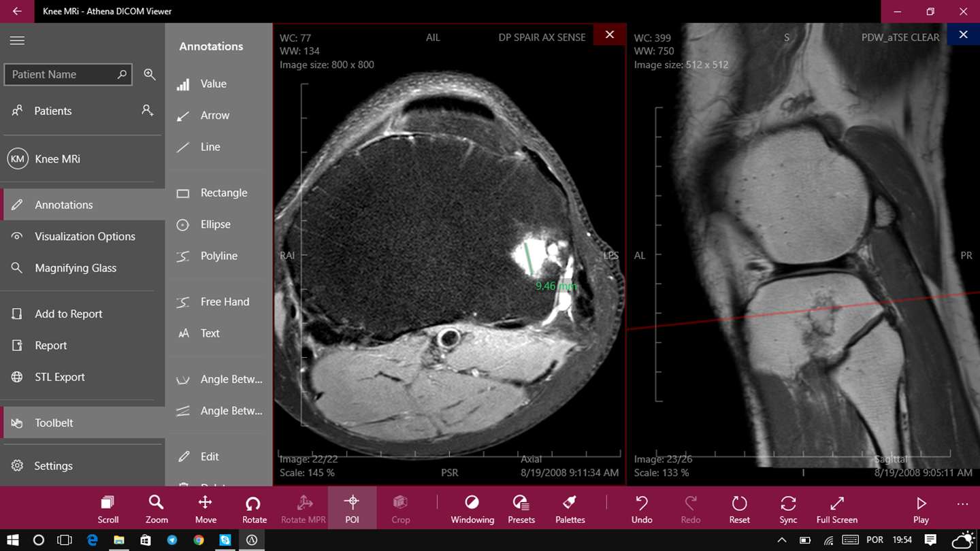Screen dimensions: 980x551
Task: Open the Patients list
Action: [x=82, y=111]
